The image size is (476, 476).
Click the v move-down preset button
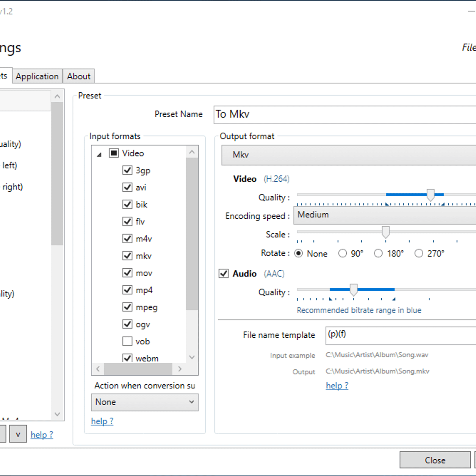(x=18, y=434)
